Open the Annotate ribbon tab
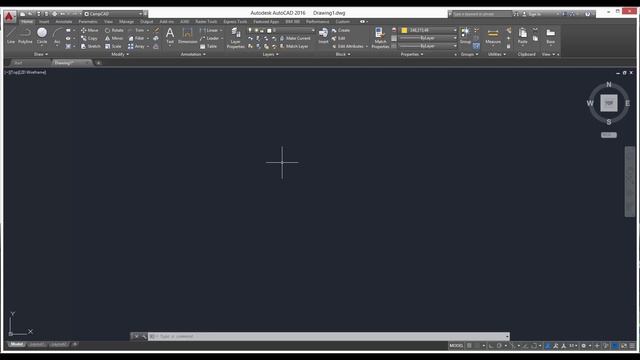This screenshot has height=360, width=640. pos(64,22)
